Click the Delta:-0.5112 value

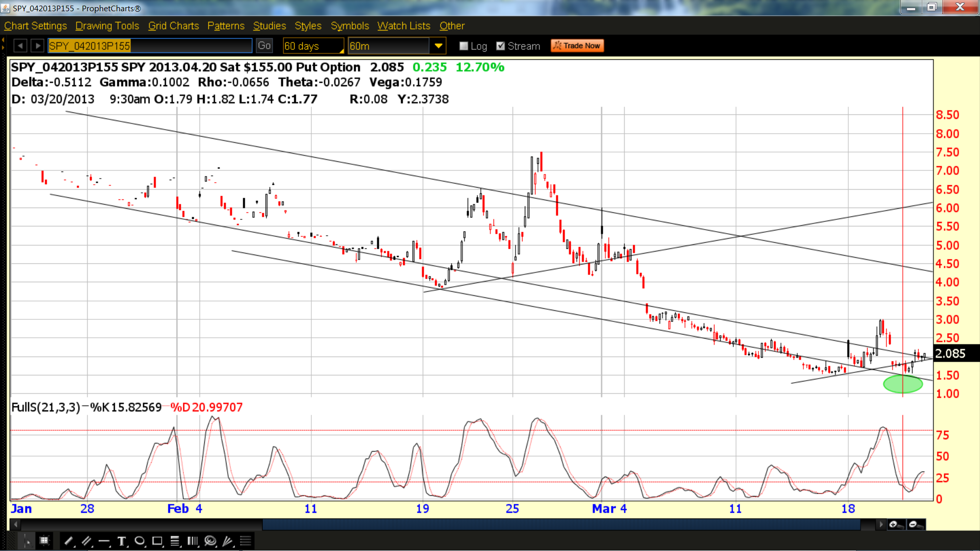[51, 82]
